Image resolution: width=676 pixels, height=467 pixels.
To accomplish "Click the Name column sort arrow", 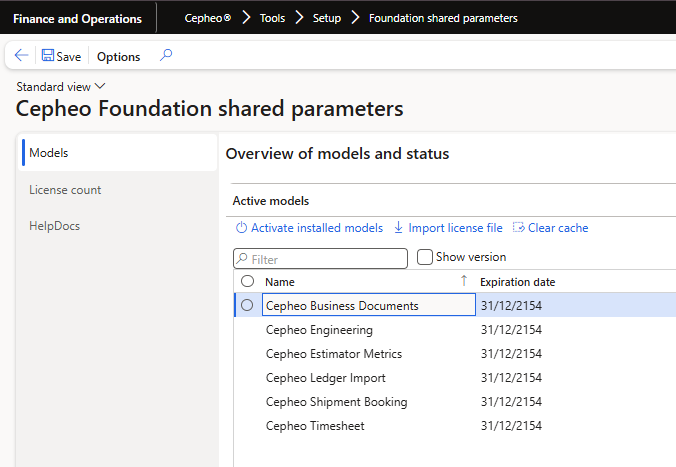I will tap(463, 281).
